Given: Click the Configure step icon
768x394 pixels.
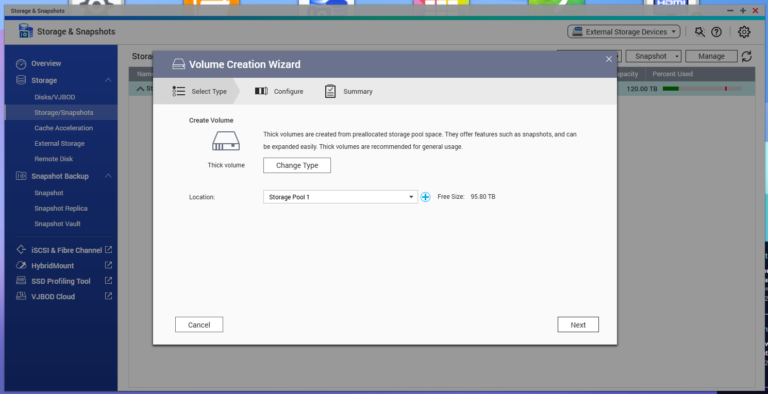Looking at the screenshot, I should pos(261,91).
